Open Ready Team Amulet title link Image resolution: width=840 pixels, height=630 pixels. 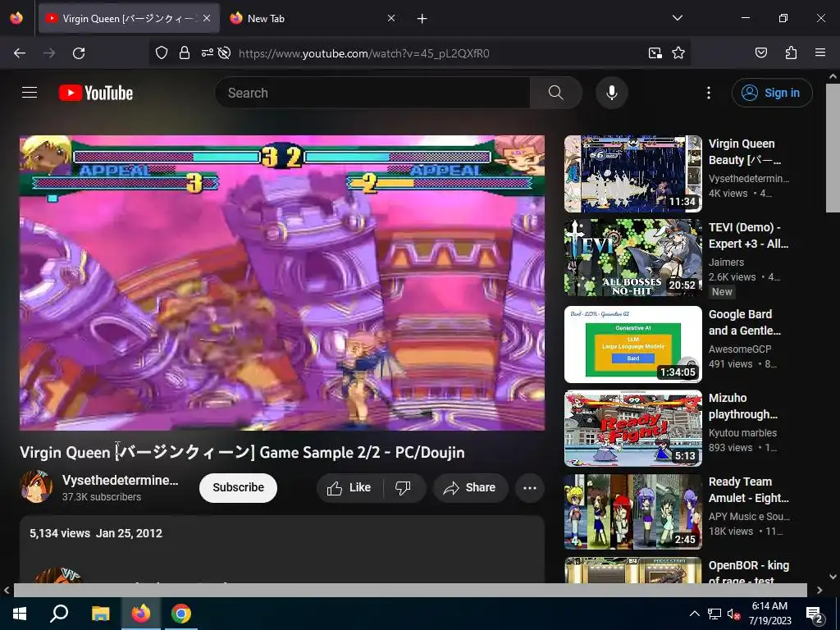pos(748,490)
